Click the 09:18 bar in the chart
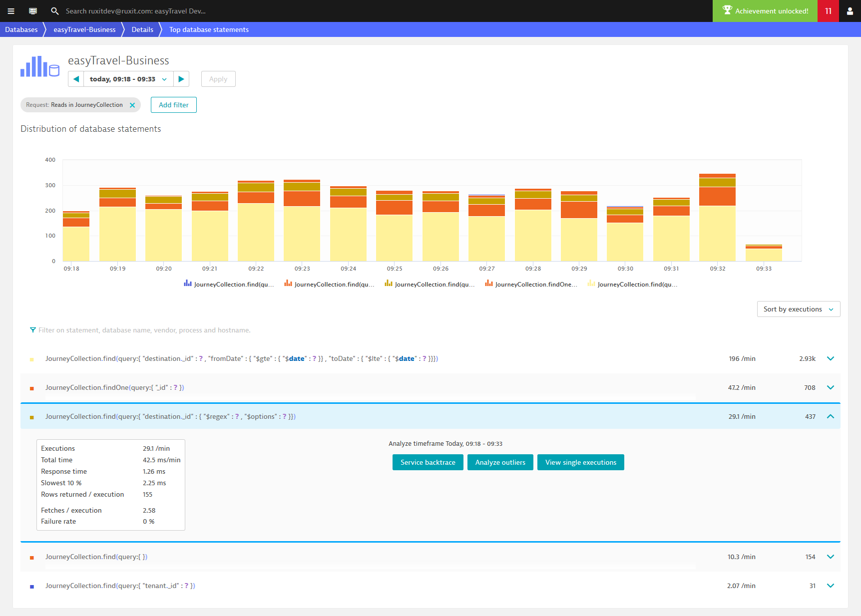Screen dimensions: 861x616 pyautogui.click(x=76, y=236)
